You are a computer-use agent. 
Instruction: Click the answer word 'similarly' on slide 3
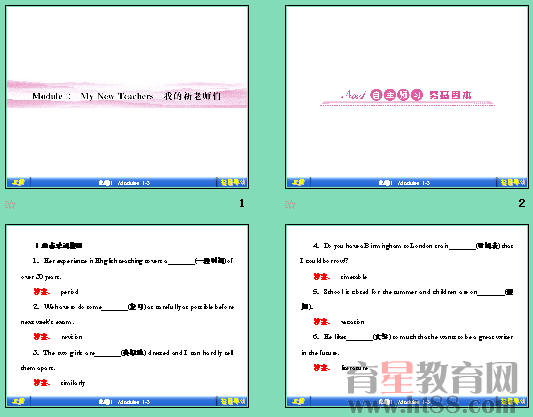click(x=73, y=383)
